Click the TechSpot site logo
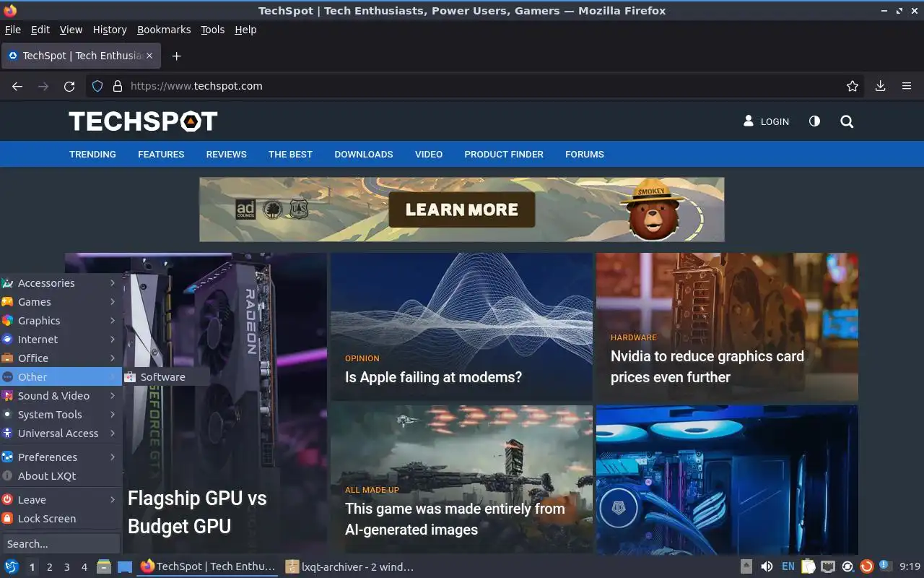The height and width of the screenshot is (578, 924). click(143, 121)
